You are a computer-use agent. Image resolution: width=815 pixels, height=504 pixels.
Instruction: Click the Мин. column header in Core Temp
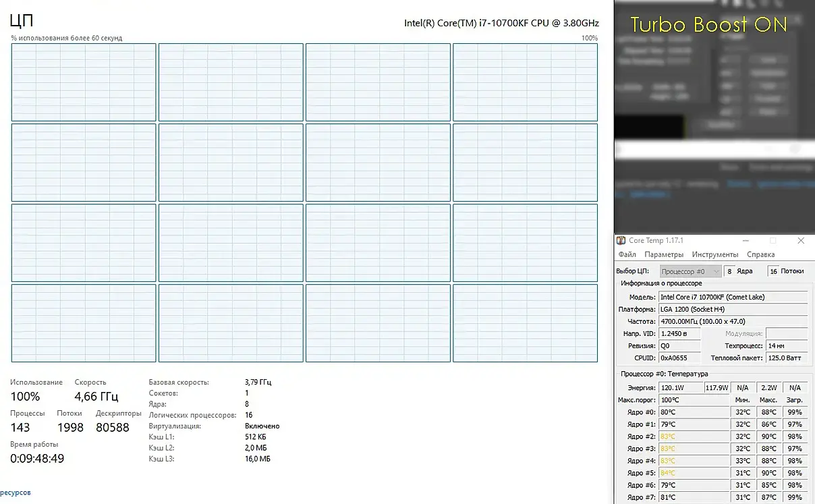742,400
